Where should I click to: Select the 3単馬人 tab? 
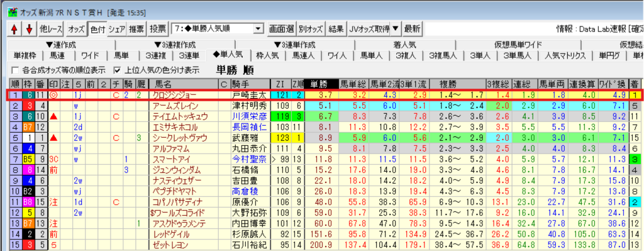point(518,55)
